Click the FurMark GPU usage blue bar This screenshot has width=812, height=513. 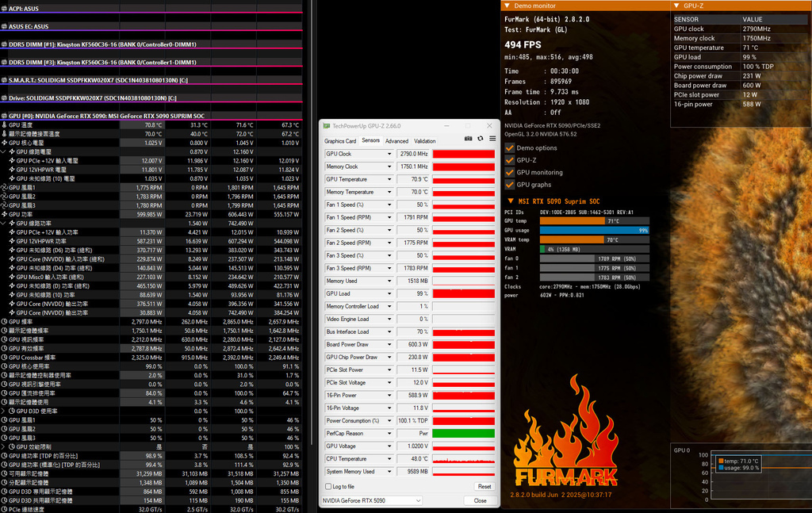(x=594, y=231)
